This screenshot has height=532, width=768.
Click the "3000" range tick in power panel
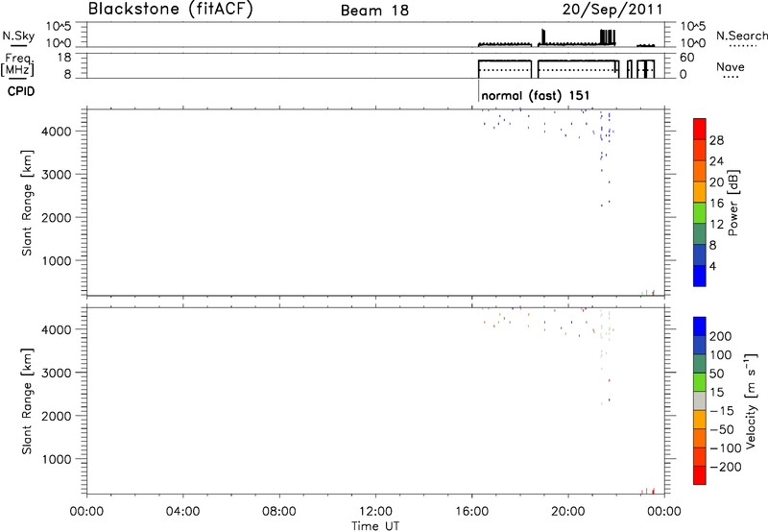pos(57,175)
